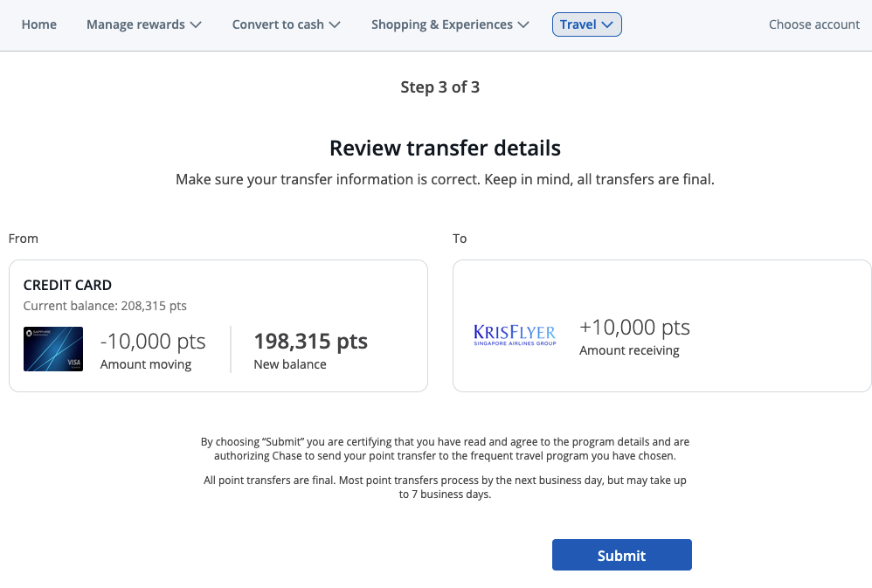Select the Home menu item
Viewport: 872px width, 588px height.
click(x=38, y=24)
